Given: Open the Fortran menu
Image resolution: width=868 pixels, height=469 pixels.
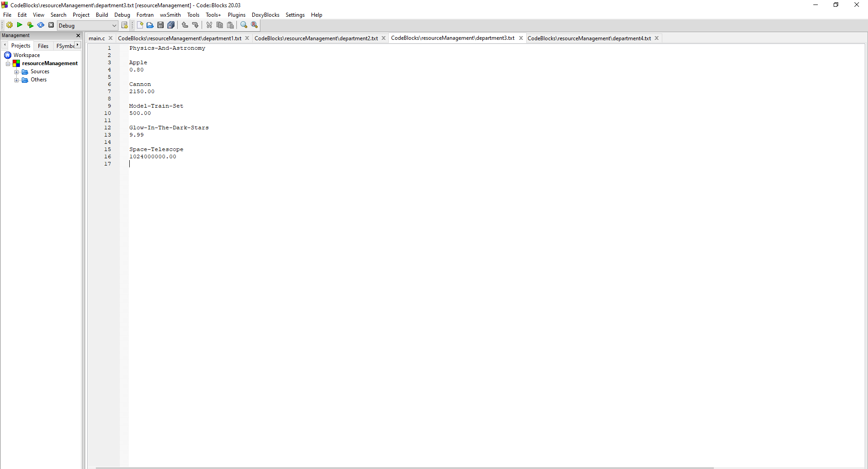Looking at the screenshot, I should click(x=145, y=14).
